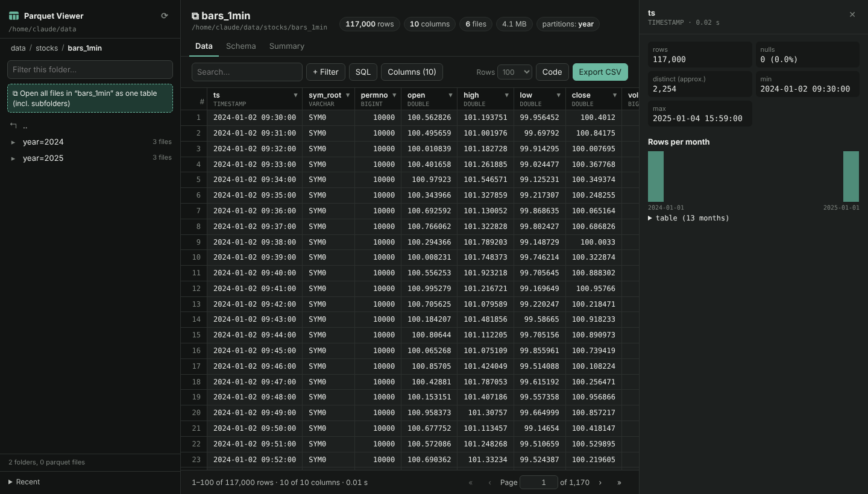Open the close column menu arrow
Viewport: 868px width, 494px height.
click(x=615, y=95)
